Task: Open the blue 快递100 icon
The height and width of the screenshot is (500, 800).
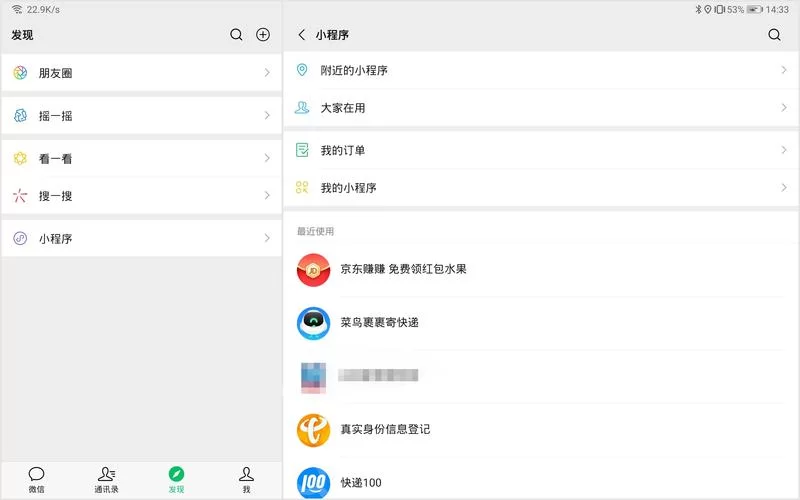Action: point(313,483)
